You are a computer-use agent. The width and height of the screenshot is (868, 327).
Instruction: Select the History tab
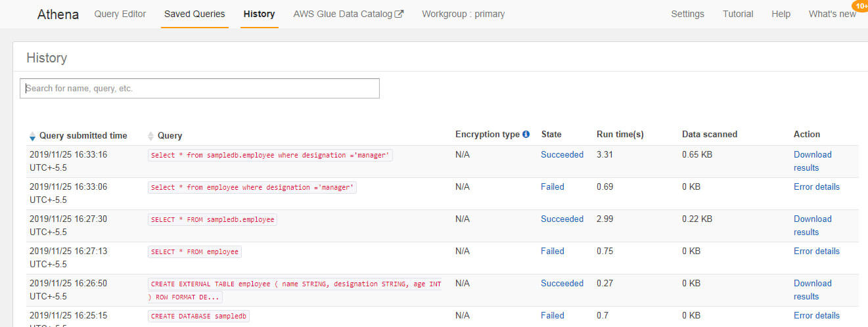pos(259,14)
